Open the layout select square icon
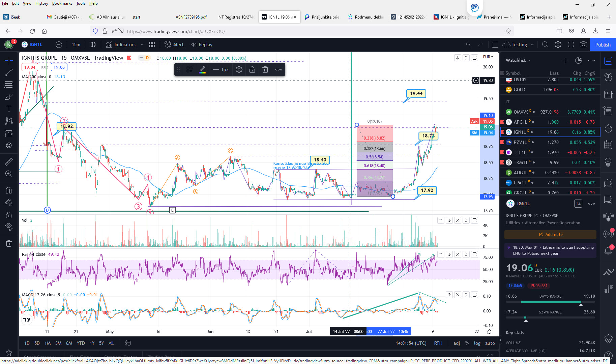 tap(495, 44)
